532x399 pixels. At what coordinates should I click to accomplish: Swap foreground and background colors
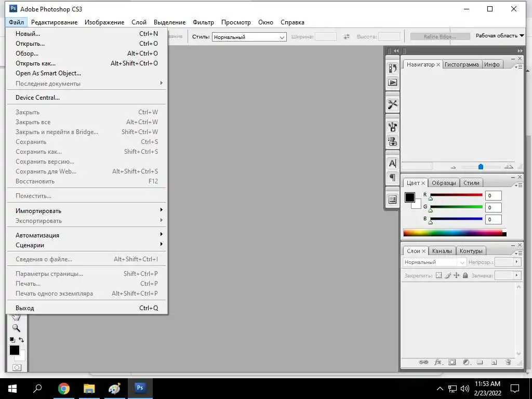tap(21, 339)
